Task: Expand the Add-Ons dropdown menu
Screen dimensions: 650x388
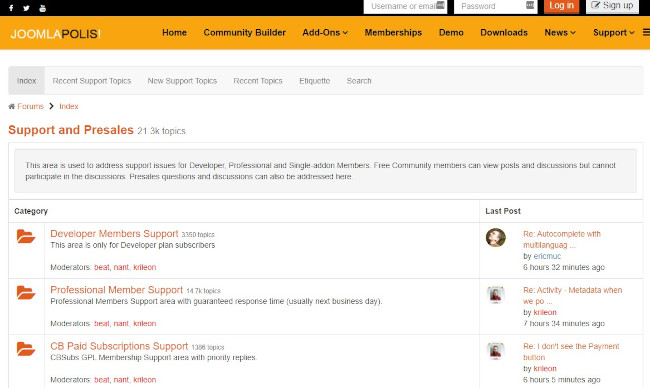Action: pos(325,32)
